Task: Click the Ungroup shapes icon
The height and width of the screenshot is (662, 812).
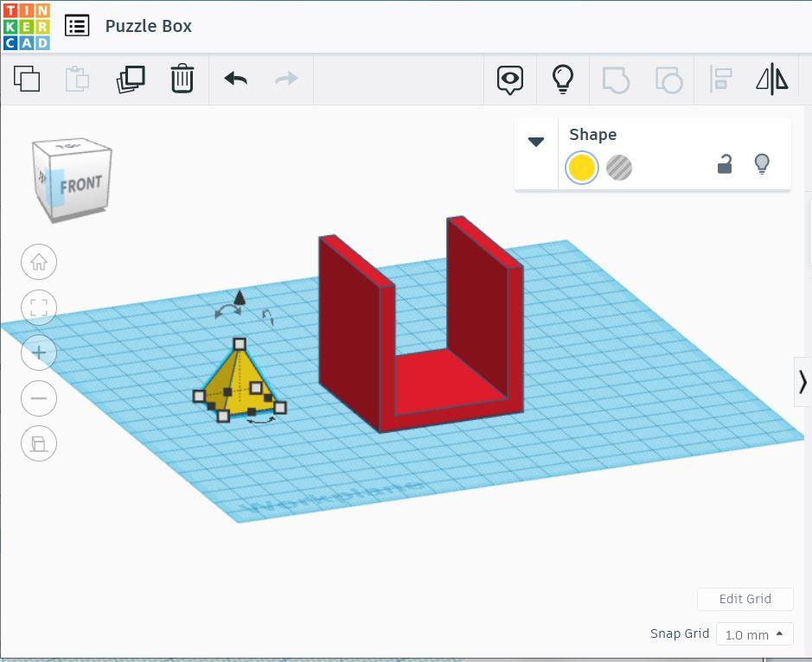Action: coord(668,80)
